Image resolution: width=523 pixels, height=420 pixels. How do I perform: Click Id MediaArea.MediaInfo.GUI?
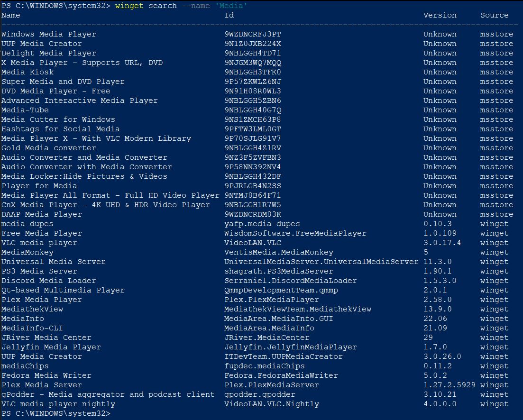[x=278, y=319]
